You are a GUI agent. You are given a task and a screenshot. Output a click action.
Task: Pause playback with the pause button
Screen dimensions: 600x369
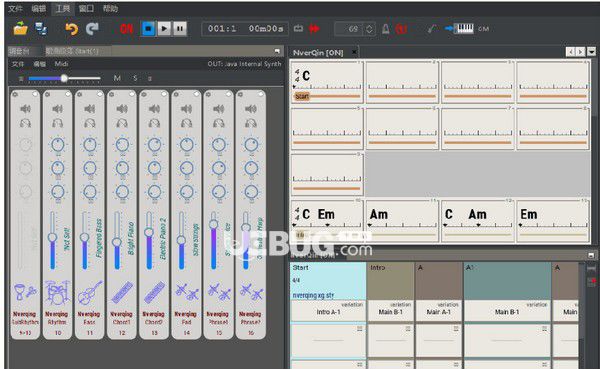[180, 29]
